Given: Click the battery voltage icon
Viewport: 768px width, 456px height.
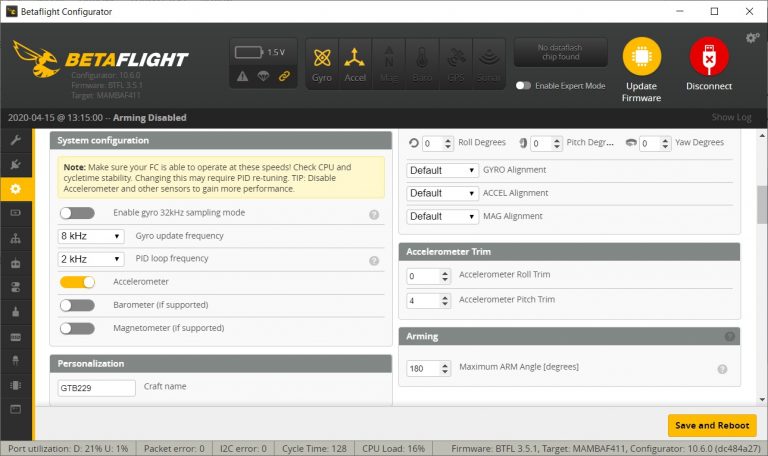Looking at the screenshot, I should [248, 52].
